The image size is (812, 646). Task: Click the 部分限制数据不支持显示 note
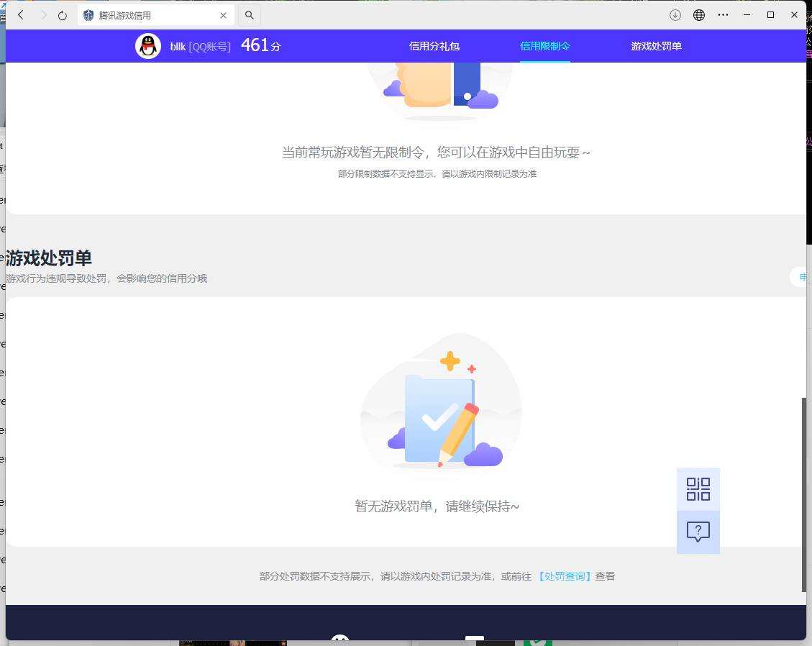point(437,174)
